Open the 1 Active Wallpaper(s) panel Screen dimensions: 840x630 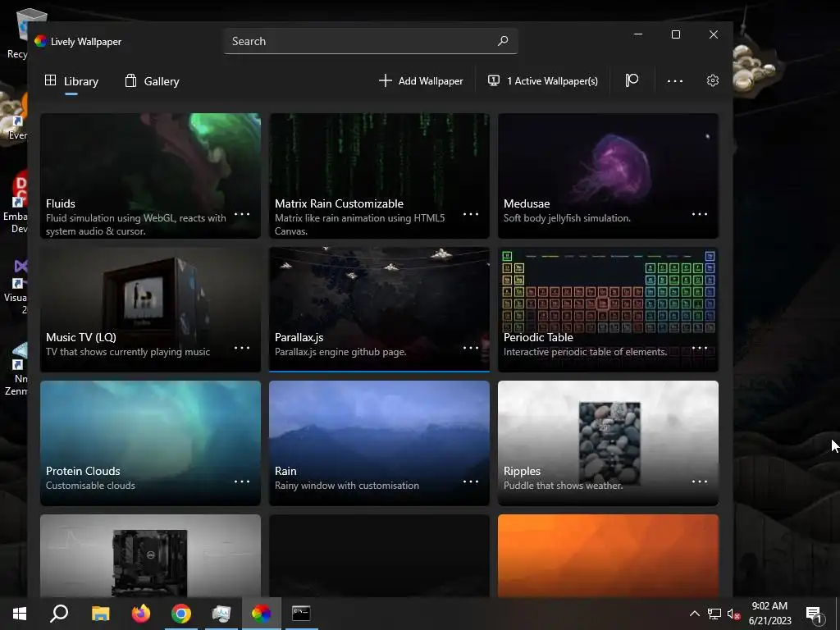(543, 81)
